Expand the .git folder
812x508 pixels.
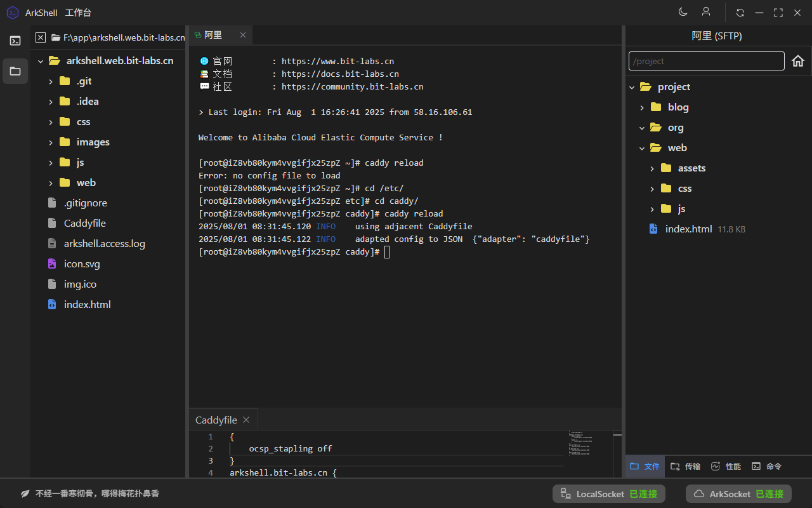point(51,81)
